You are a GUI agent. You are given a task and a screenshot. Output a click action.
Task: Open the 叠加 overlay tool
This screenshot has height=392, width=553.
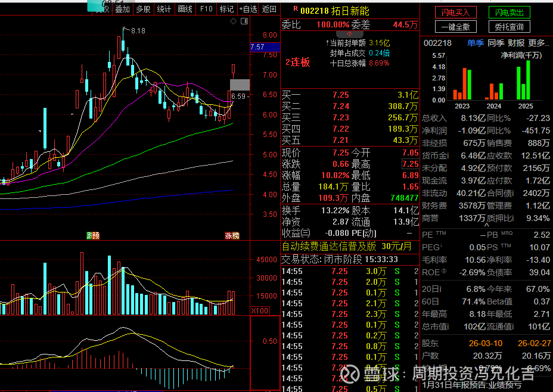pyautogui.click(x=123, y=9)
